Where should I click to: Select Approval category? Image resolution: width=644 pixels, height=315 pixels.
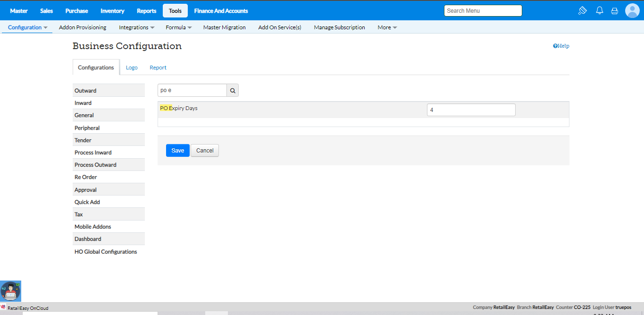pyautogui.click(x=109, y=190)
